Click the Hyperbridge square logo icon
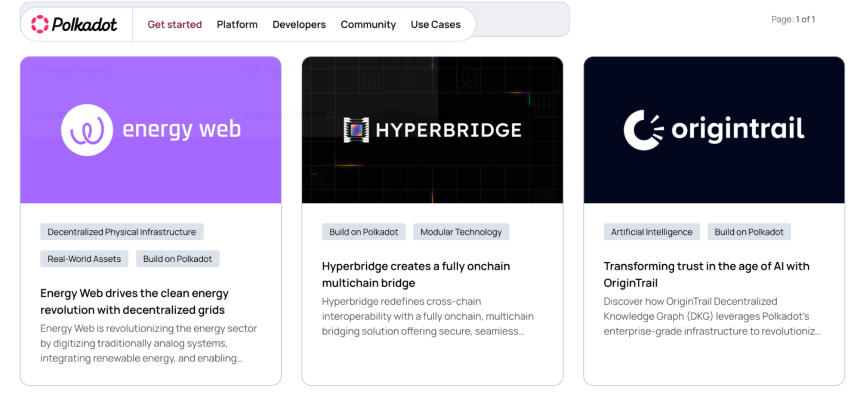This screenshot has width=860, height=397. (357, 130)
